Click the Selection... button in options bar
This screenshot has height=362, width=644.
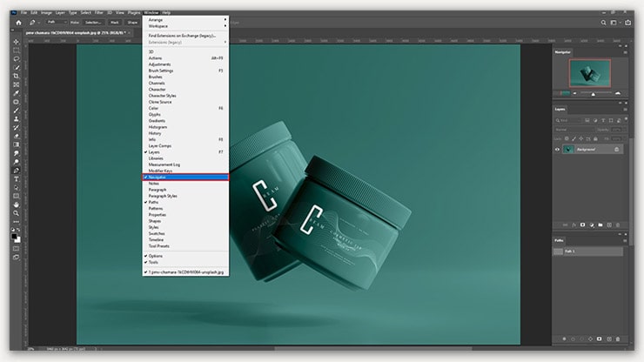pos(94,22)
